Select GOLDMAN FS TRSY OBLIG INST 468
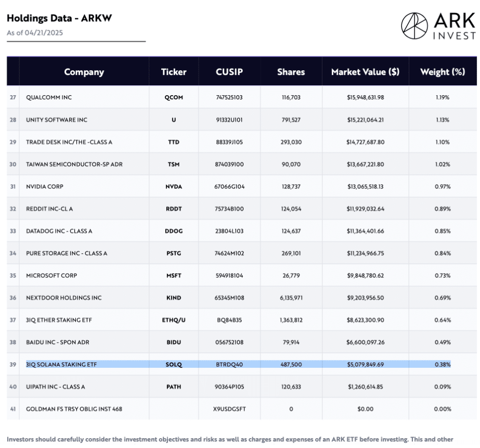The width and height of the screenshot is (480, 448). click(74, 409)
